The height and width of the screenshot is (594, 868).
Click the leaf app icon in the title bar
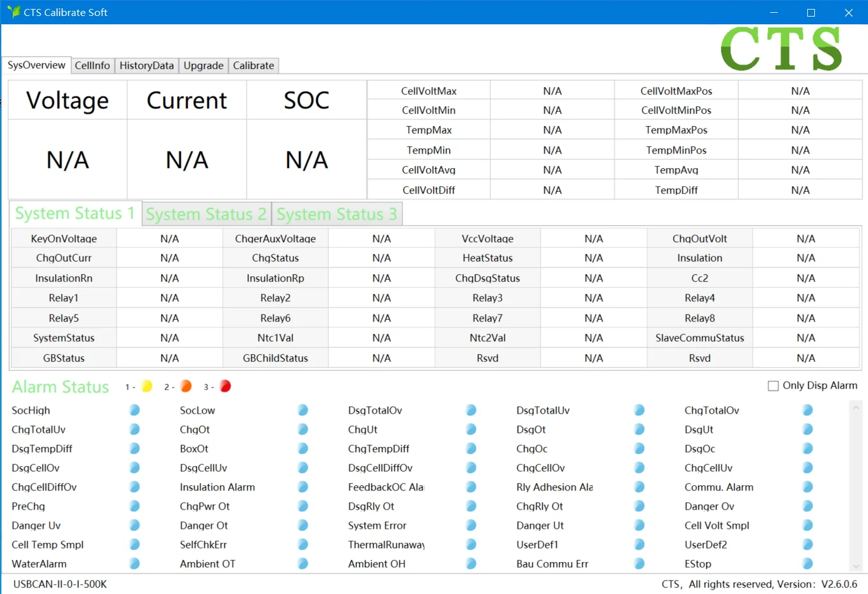13,12
